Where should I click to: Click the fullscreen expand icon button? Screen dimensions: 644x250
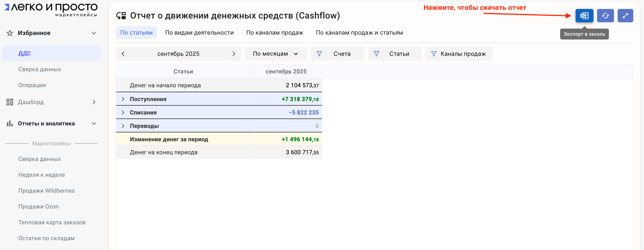pos(625,16)
